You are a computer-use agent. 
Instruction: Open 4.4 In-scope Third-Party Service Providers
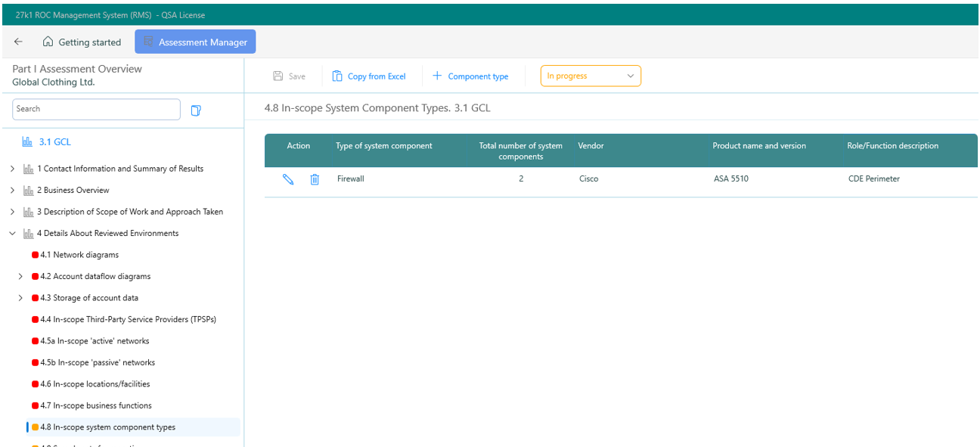[128, 320]
